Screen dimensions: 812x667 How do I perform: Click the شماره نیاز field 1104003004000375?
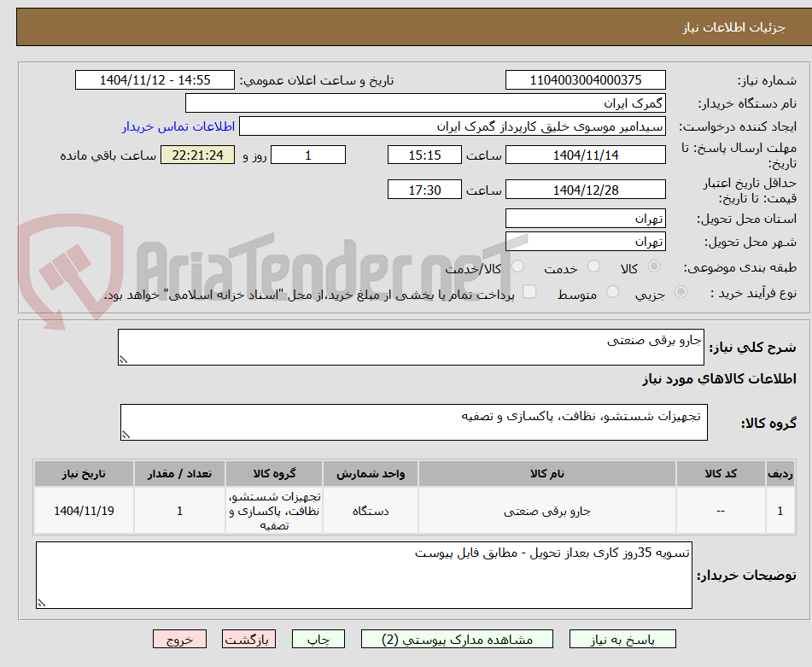pos(585,79)
